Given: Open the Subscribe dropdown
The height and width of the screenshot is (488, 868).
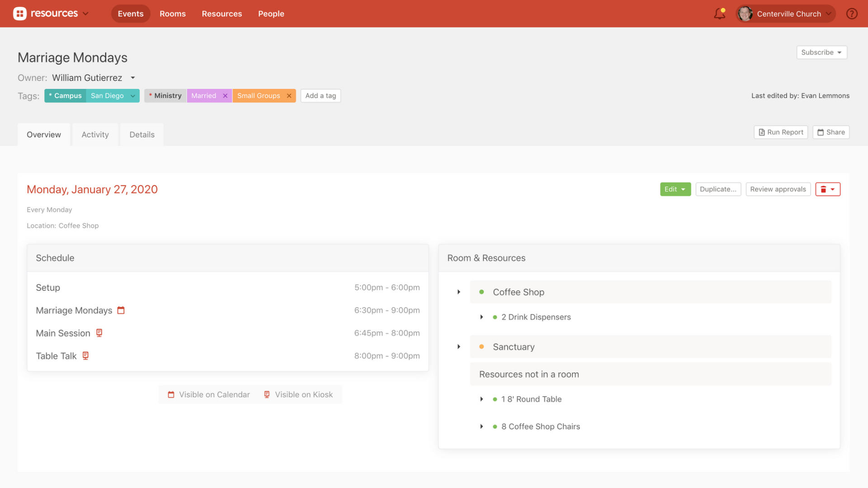Looking at the screenshot, I should pyautogui.click(x=821, y=52).
